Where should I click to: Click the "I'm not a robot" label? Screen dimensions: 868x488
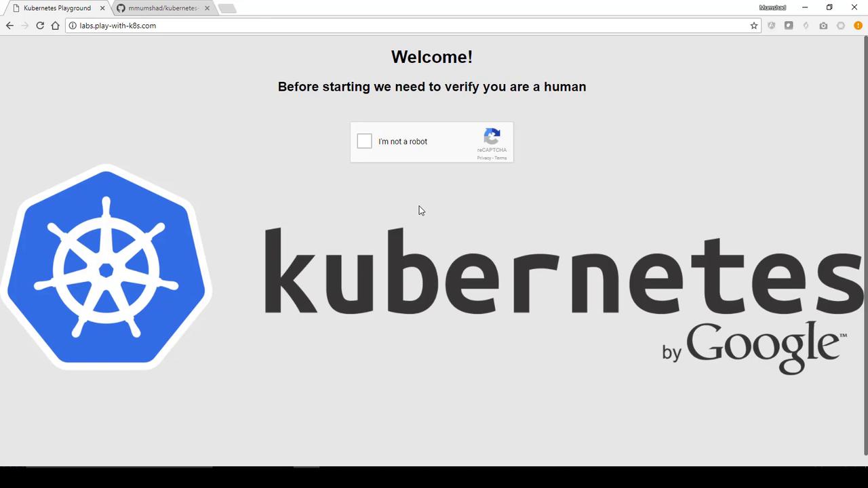pos(403,142)
